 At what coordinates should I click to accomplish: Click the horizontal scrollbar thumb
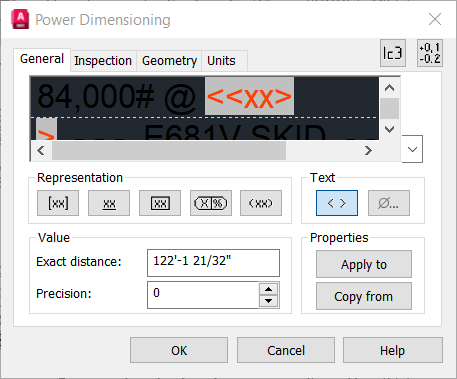[x=169, y=151]
